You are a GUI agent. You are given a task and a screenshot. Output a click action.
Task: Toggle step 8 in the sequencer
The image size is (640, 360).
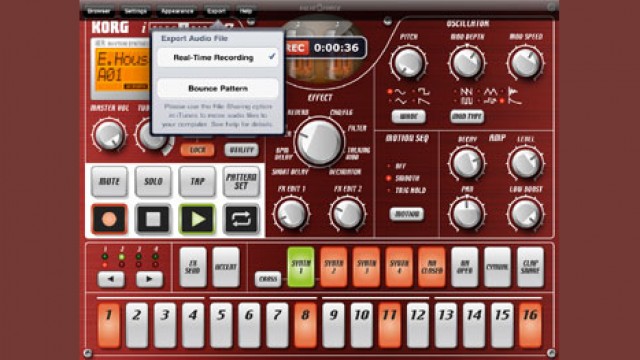pos(305,325)
